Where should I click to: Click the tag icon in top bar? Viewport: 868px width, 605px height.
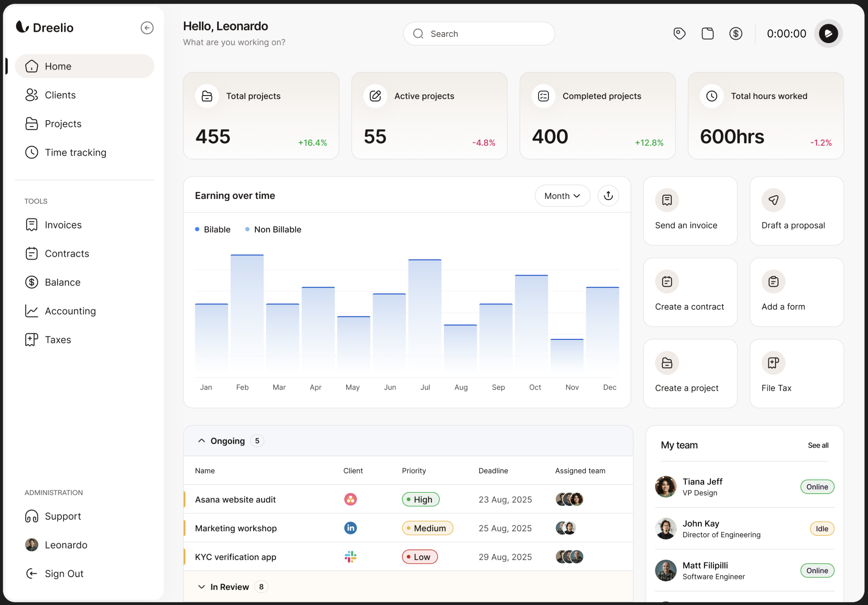coord(679,34)
